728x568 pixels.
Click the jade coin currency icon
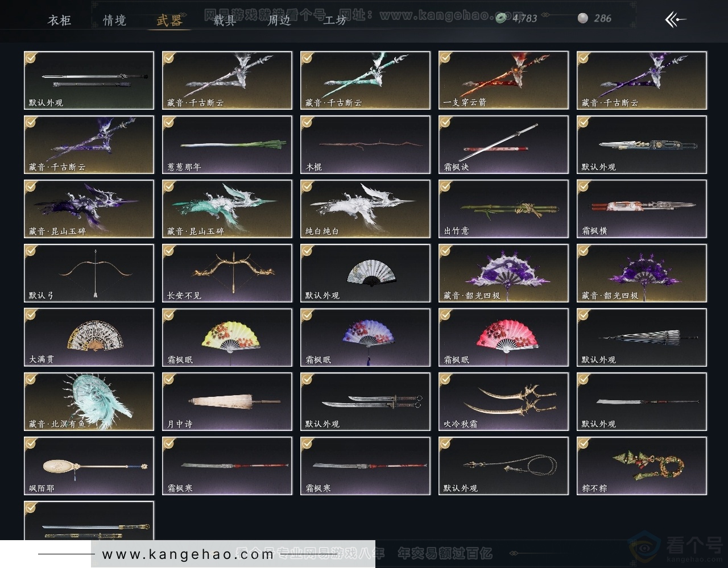point(501,18)
